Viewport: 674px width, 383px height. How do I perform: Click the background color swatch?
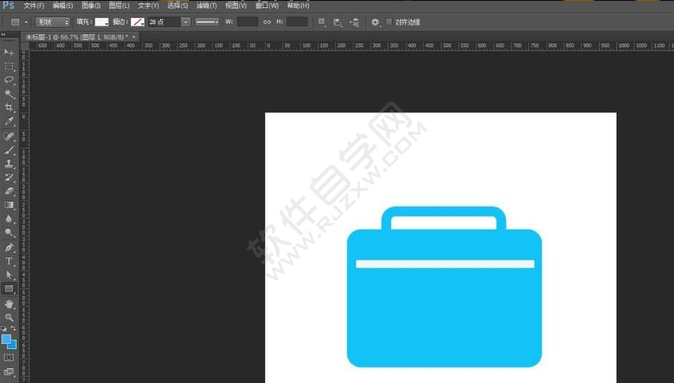[x=13, y=345]
